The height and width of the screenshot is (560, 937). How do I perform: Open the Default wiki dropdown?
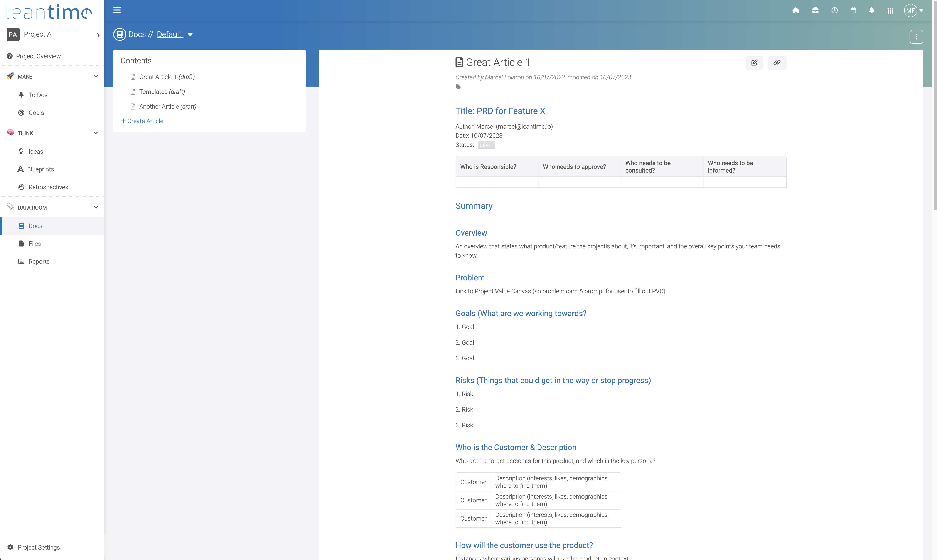point(190,35)
